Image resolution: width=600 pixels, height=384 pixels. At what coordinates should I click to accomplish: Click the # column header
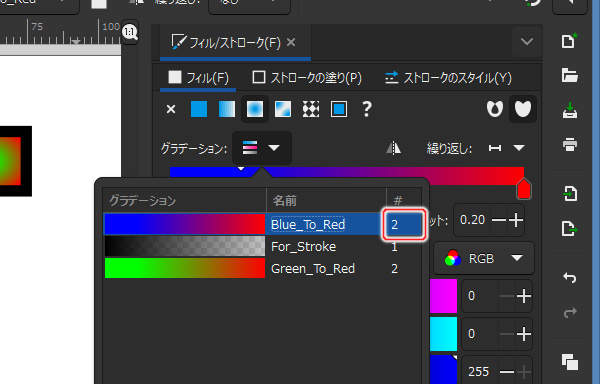pos(404,200)
